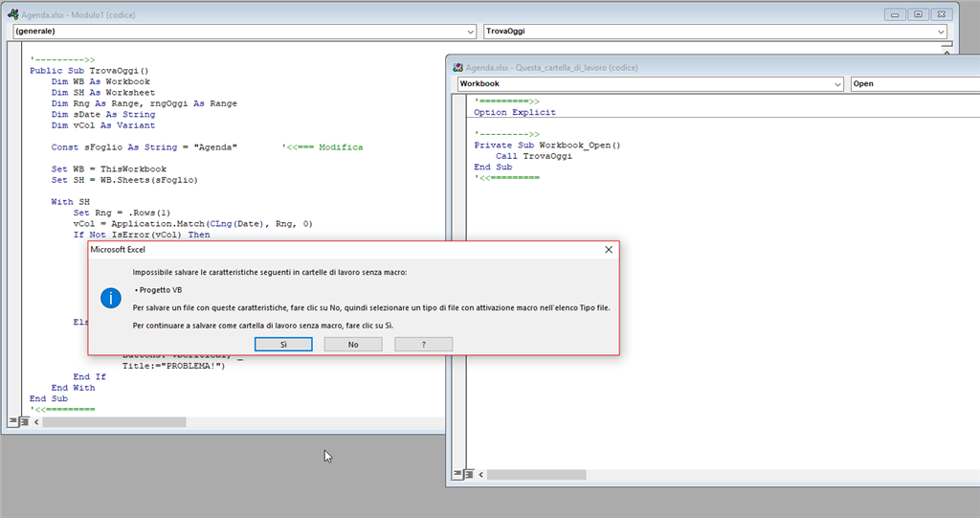Close the Microsoft Excel dialog with X
This screenshot has height=518, width=980.
[608, 249]
